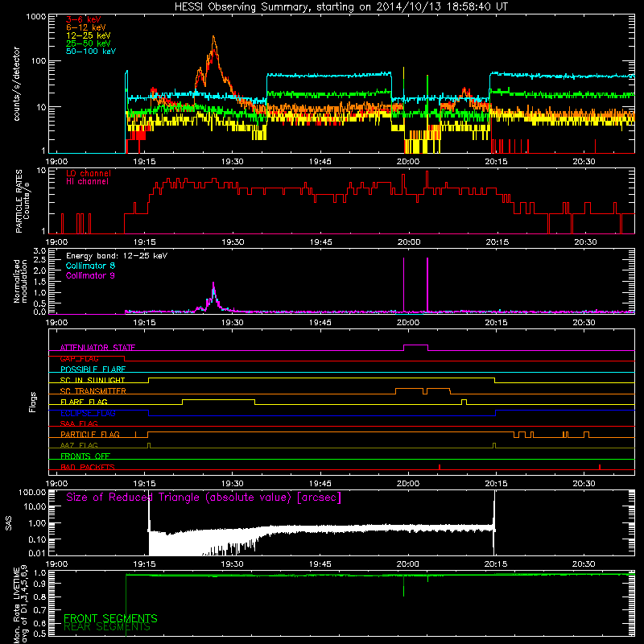Viewport: 644px width, 644px height.
Task: Click the vertical Flags axis label
Action: 32,402
